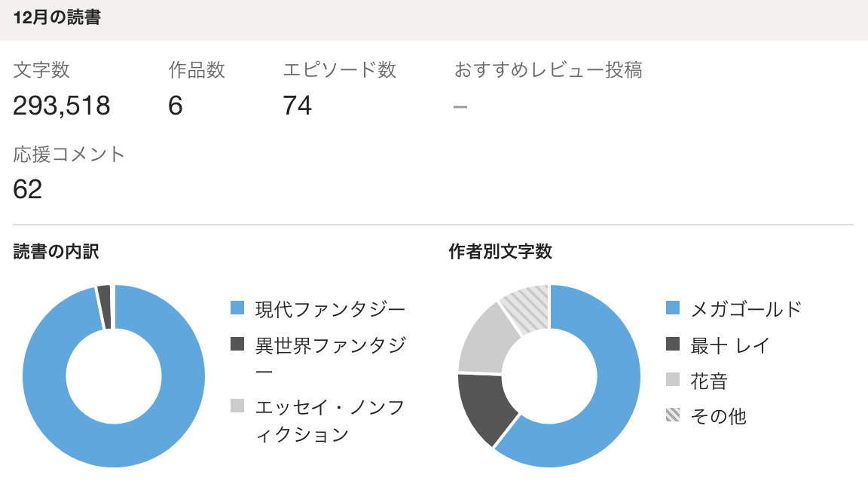Image resolution: width=868 pixels, height=487 pixels.
Task: Select the エッセイ・ノンフィクション legend label
Action: (x=330, y=421)
